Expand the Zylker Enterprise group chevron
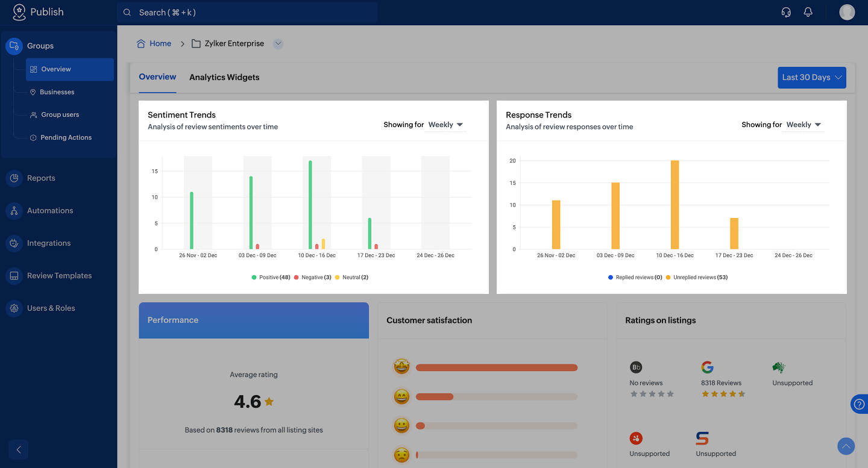The image size is (868, 468). point(278,43)
